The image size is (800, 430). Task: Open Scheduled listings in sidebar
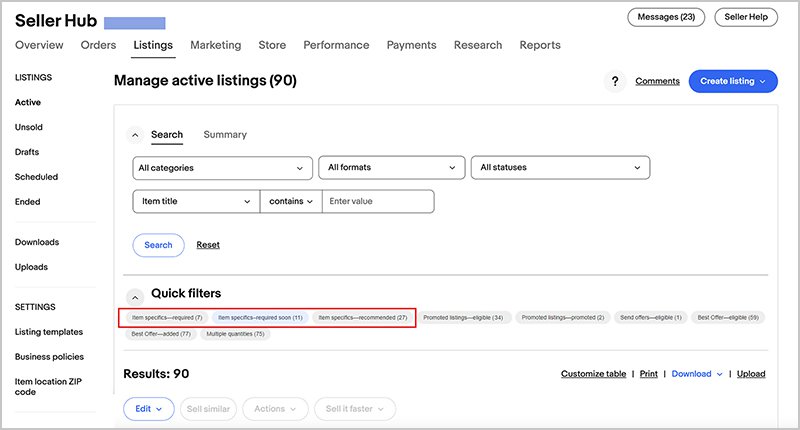point(36,177)
